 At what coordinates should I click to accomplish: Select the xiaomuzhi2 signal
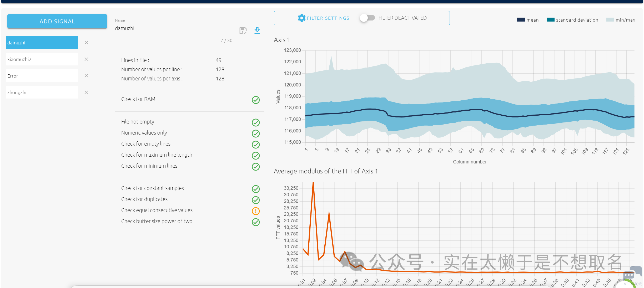[x=42, y=59]
